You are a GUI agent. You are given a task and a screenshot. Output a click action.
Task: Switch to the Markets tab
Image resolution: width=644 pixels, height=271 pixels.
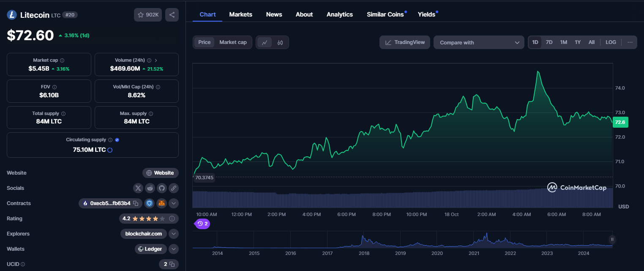click(241, 14)
